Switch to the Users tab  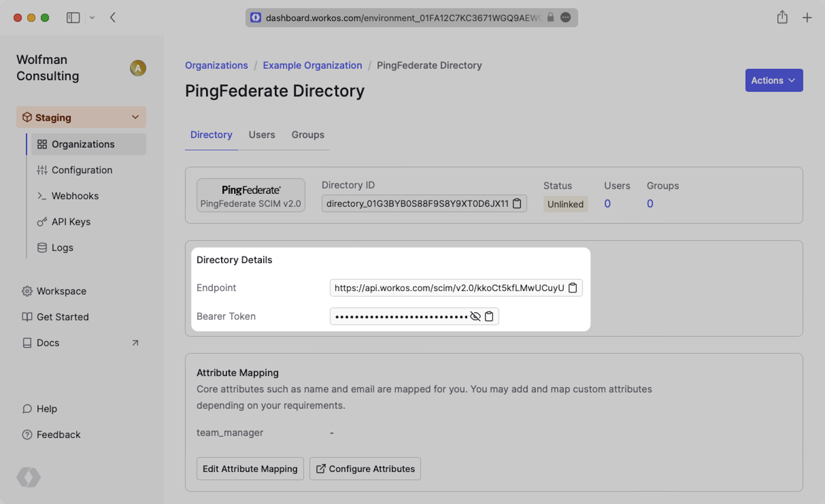[262, 135]
